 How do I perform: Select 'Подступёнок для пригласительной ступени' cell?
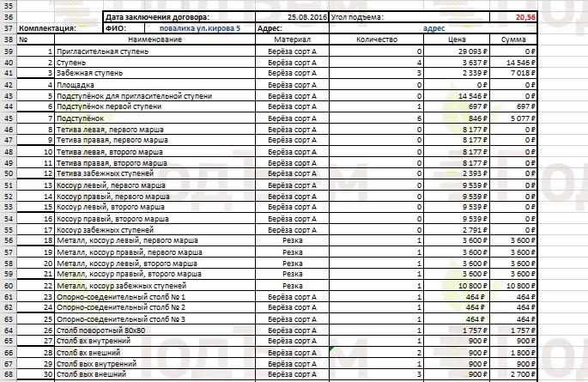(155, 96)
